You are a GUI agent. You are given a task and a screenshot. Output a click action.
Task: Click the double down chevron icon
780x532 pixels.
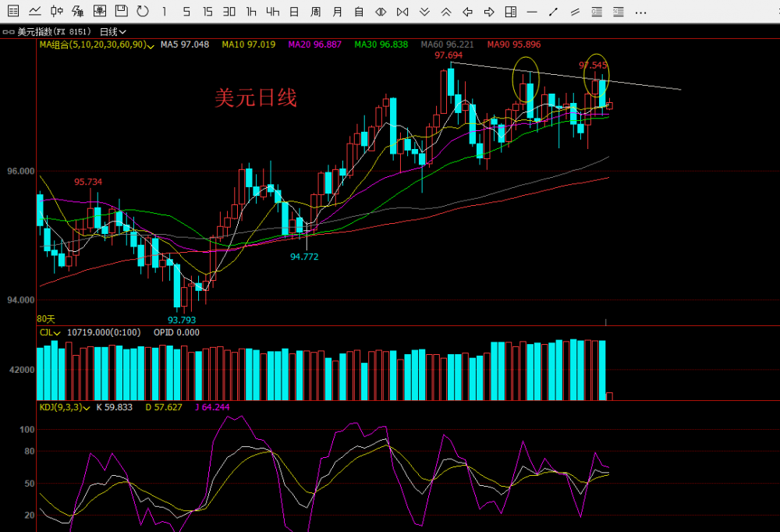coord(424,12)
